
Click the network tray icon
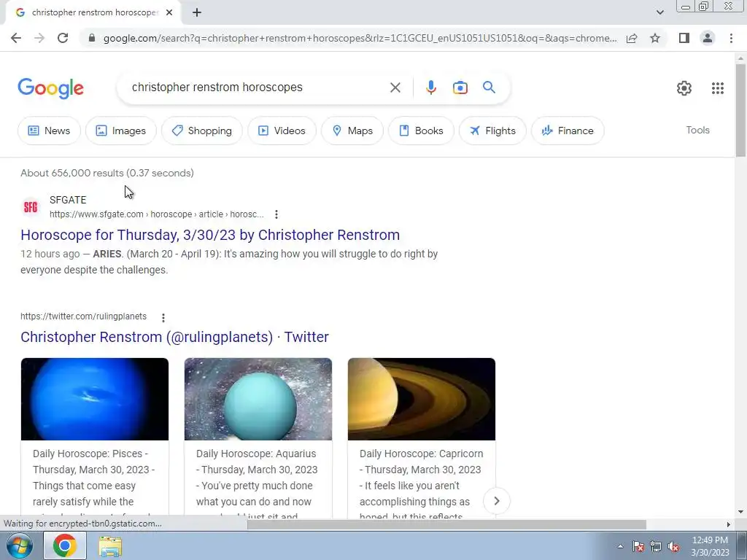(656, 547)
